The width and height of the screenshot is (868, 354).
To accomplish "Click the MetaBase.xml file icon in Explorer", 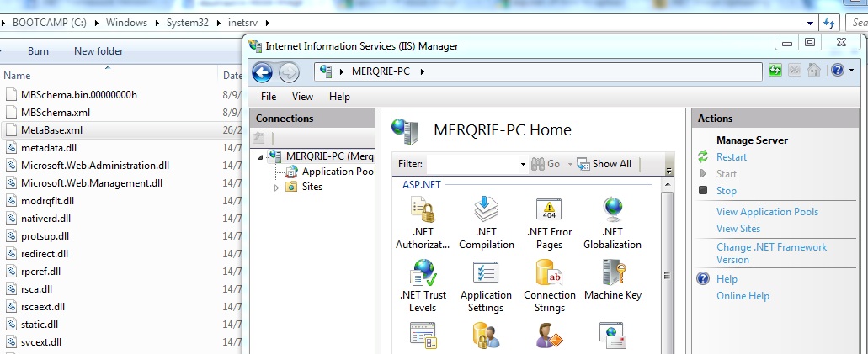I will [x=12, y=130].
